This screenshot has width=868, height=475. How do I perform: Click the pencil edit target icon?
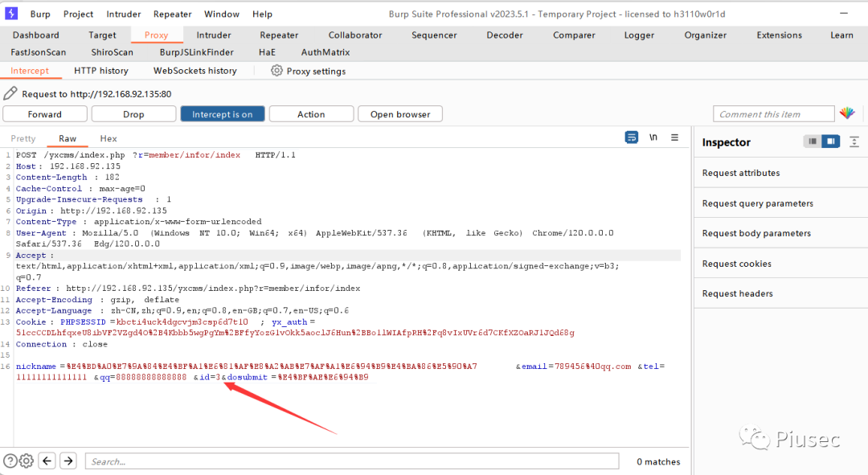click(x=10, y=93)
